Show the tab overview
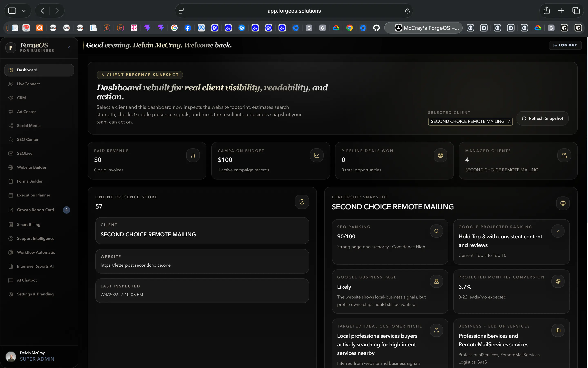 point(576,10)
